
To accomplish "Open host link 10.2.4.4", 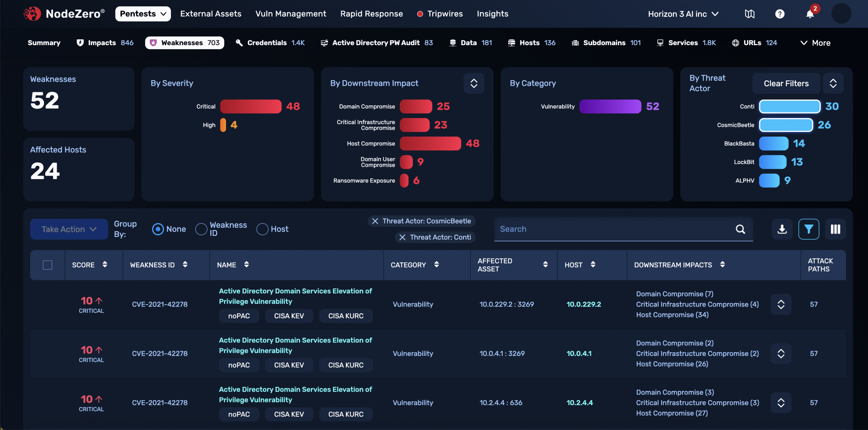I will [x=579, y=403].
